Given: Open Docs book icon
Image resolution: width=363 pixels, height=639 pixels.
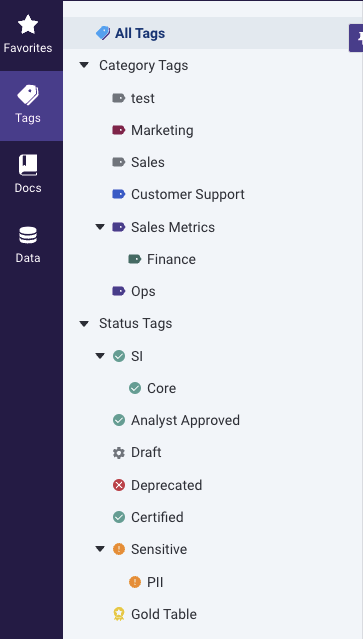Looking at the screenshot, I should [x=28, y=165].
